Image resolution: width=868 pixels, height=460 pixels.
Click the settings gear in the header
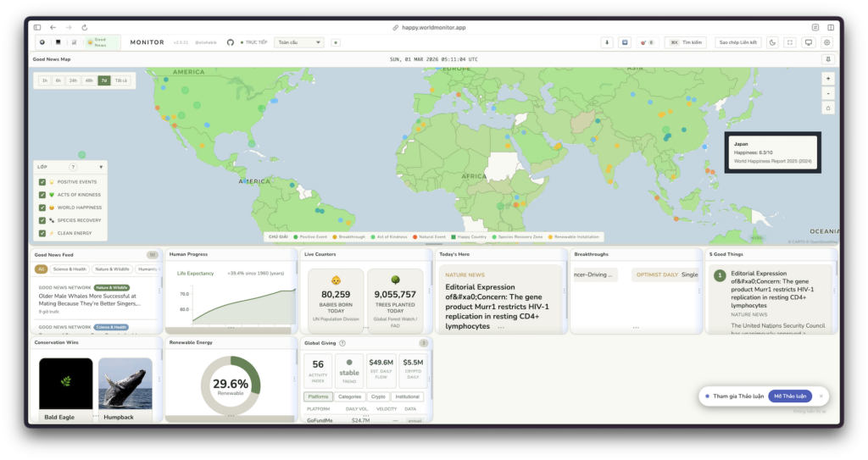tap(827, 42)
